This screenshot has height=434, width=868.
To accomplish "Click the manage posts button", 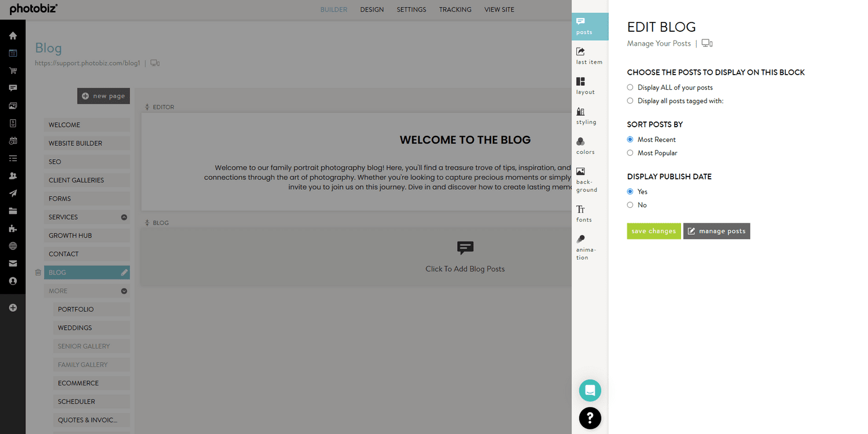I will click(716, 231).
